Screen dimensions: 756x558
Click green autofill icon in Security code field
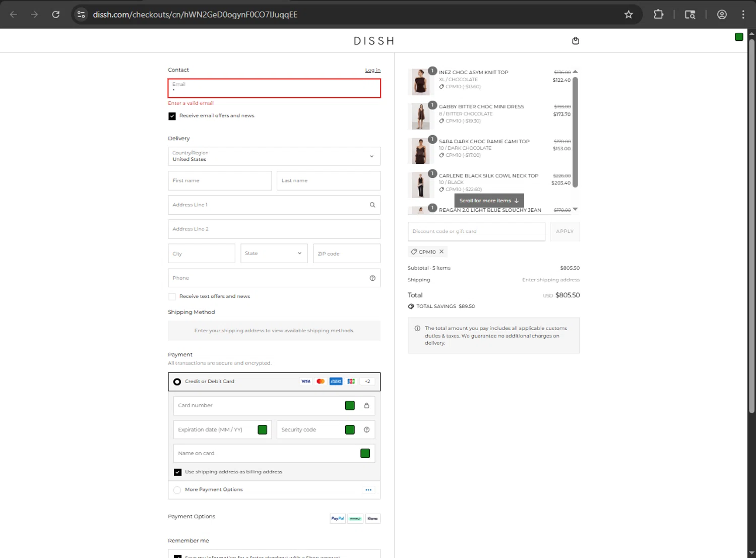(350, 429)
